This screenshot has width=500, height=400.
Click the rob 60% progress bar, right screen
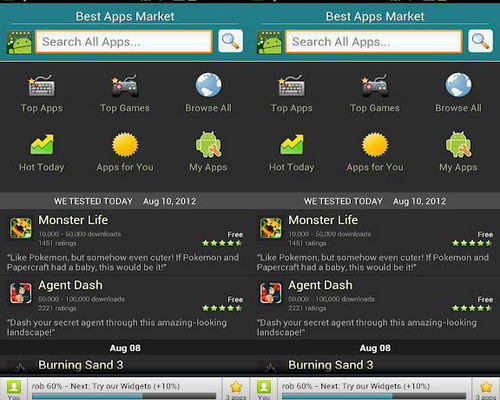point(374,396)
